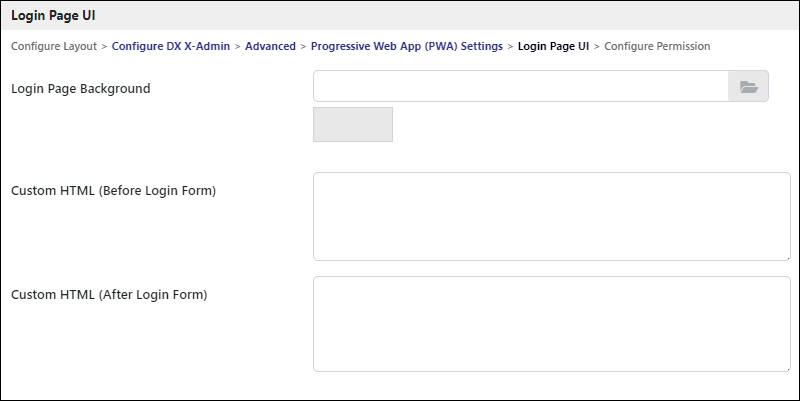Navigate to the Advanced breadcrumb link

coord(270,46)
